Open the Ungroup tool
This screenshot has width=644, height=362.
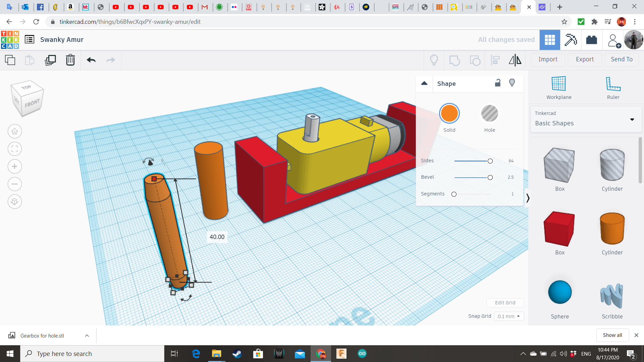click(475, 60)
